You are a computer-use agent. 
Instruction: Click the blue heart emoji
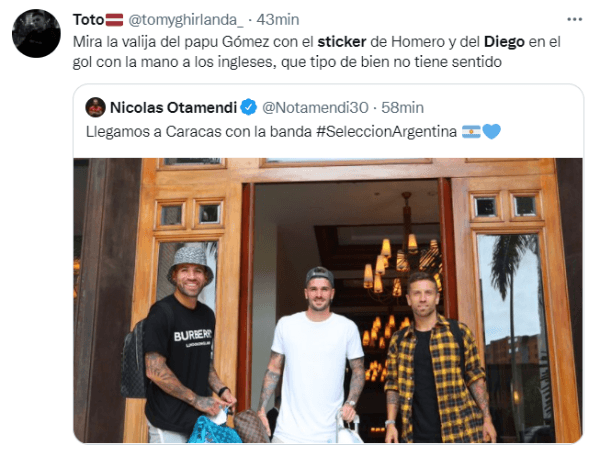[491, 132]
